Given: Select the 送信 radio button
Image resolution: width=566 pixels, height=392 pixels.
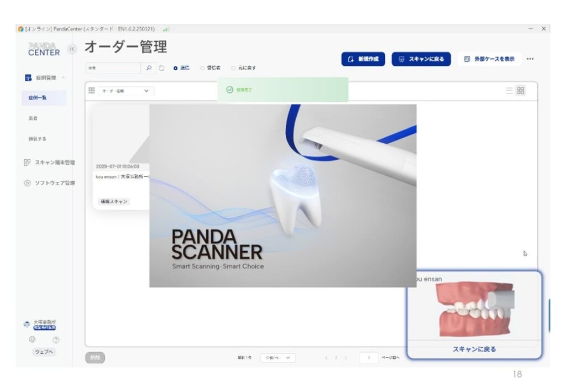Looking at the screenshot, I should pyautogui.click(x=176, y=68).
